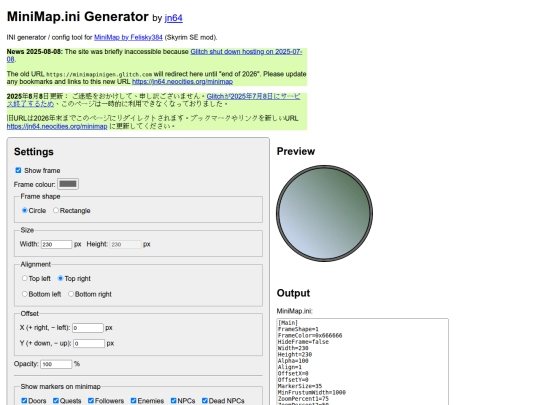The image size is (540, 405).
Task: Click the Y offset input field
Action: pyautogui.click(x=89, y=343)
